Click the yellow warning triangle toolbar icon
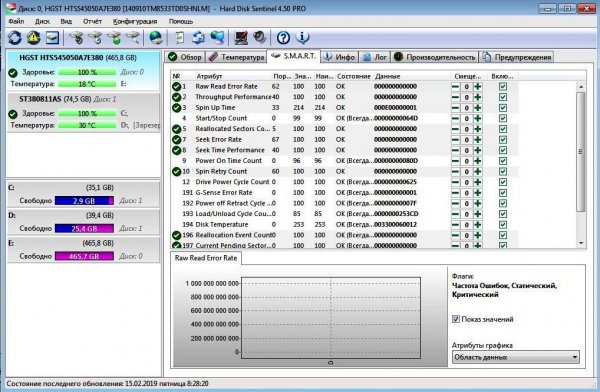 pos(34,38)
